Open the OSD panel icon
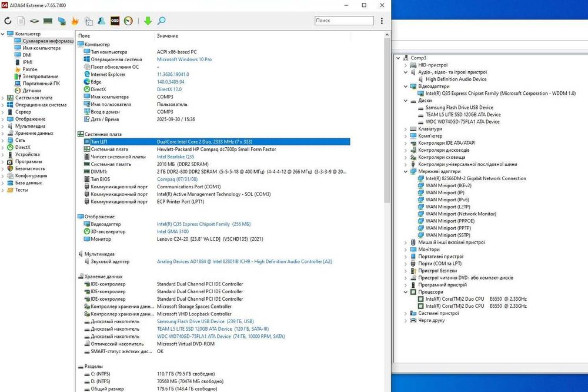This screenshot has width=588, height=392. 115,21
